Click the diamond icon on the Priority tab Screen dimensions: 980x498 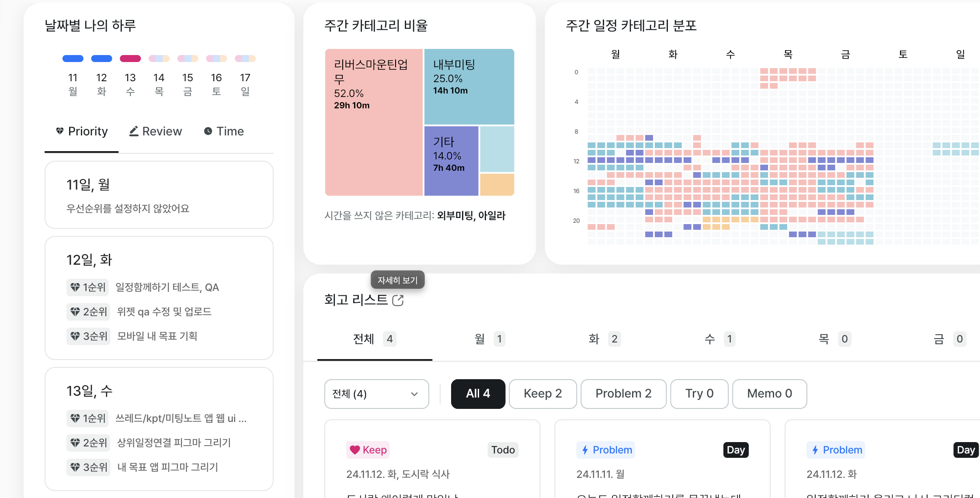[60, 131]
